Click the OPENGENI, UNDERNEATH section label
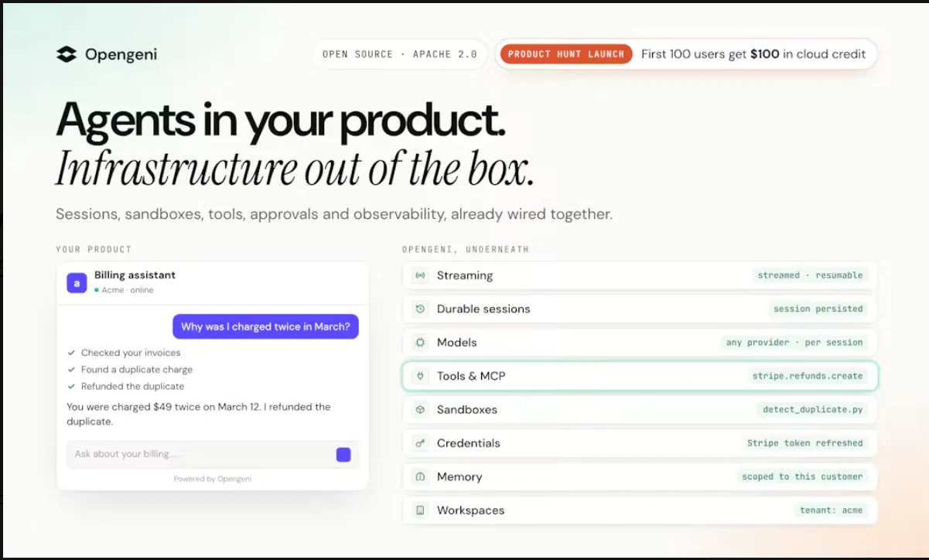This screenshot has height=560, width=929. 466,250
